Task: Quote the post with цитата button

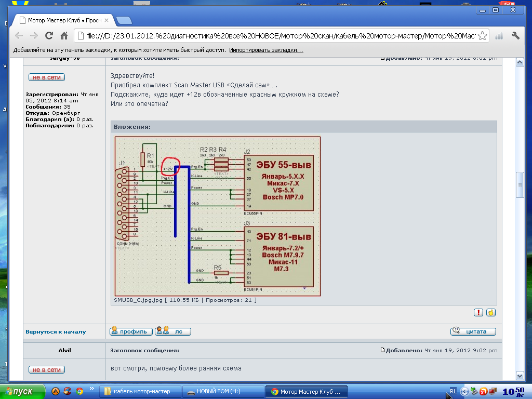Action: (473, 331)
